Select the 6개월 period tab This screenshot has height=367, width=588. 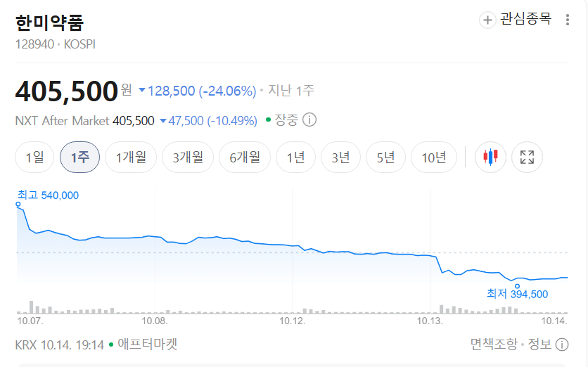(x=245, y=157)
